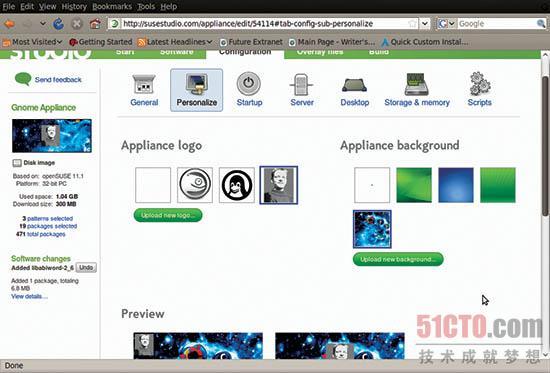
Task: Open the History menu
Action: [74, 7]
